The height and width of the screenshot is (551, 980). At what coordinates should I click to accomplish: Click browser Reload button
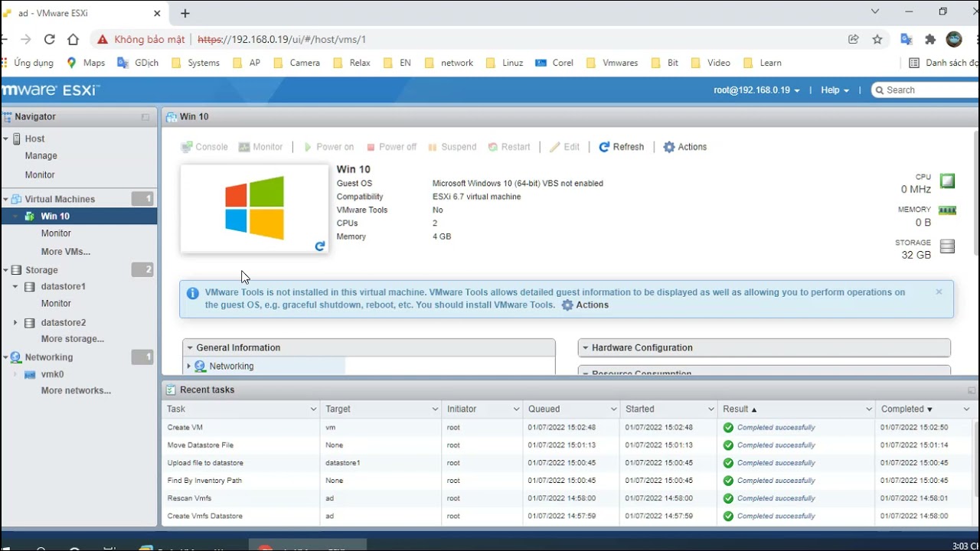50,39
